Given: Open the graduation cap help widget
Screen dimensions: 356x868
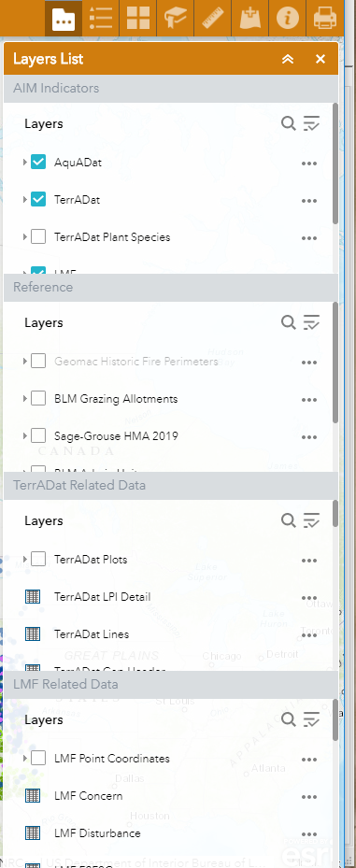Looking at the screenshot, I should tap(176, 19).
